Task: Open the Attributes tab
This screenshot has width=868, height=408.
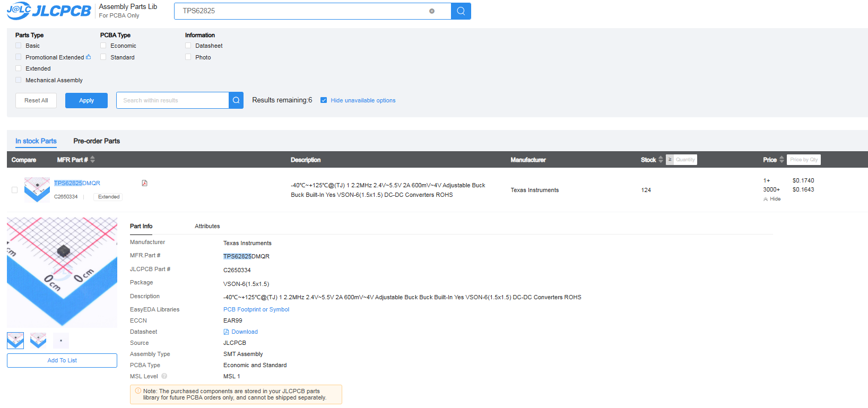Action: [207, 226]
